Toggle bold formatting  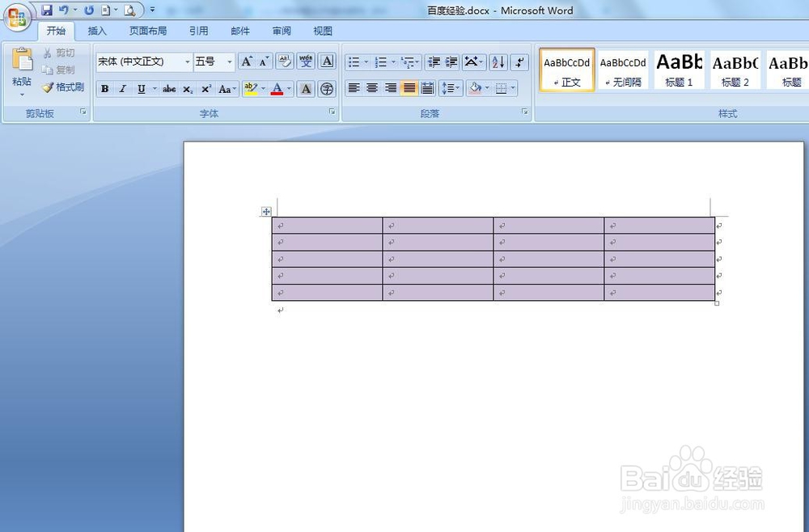(104, 89)
